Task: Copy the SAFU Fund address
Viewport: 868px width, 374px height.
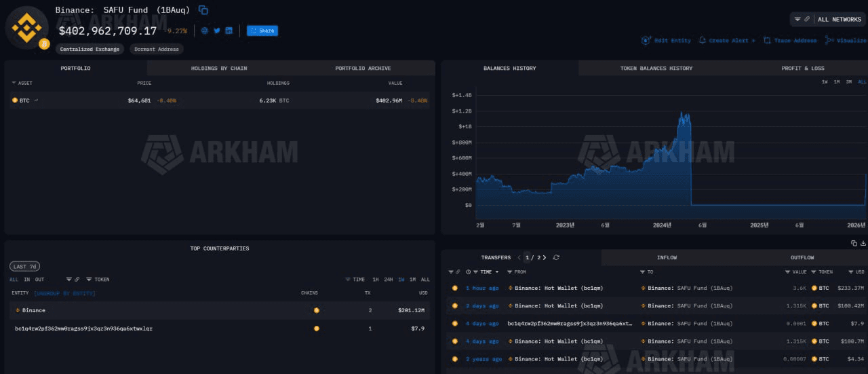Action: tap(203, 10)
